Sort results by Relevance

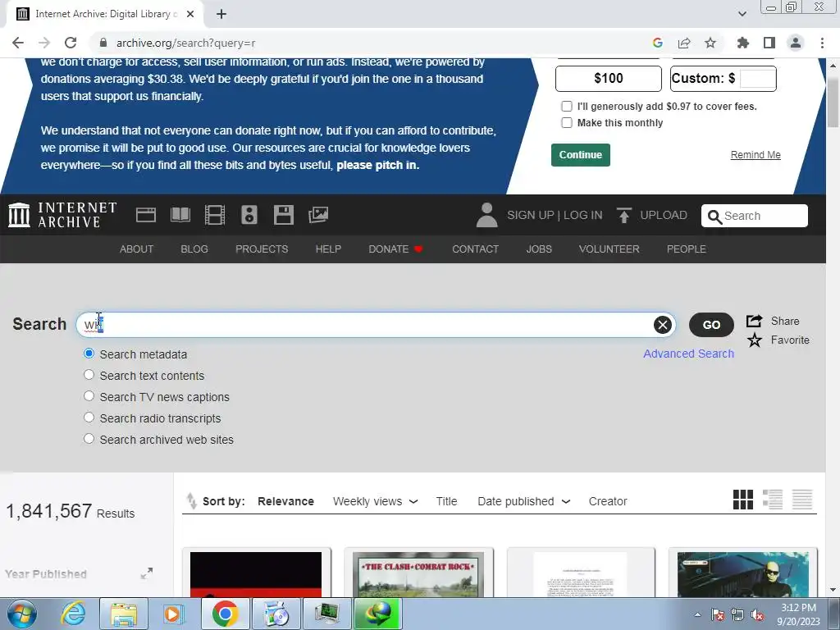click(x=285, y=501)
